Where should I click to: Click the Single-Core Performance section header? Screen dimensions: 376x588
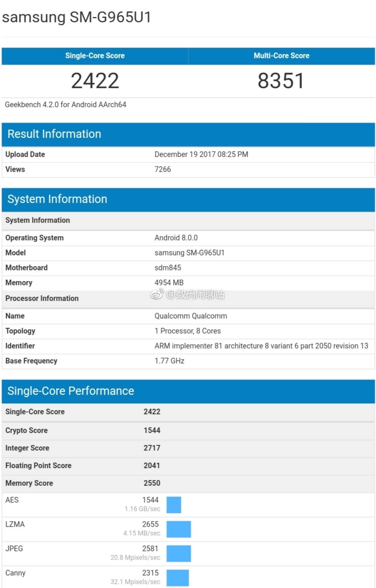[x=188, y=391]
